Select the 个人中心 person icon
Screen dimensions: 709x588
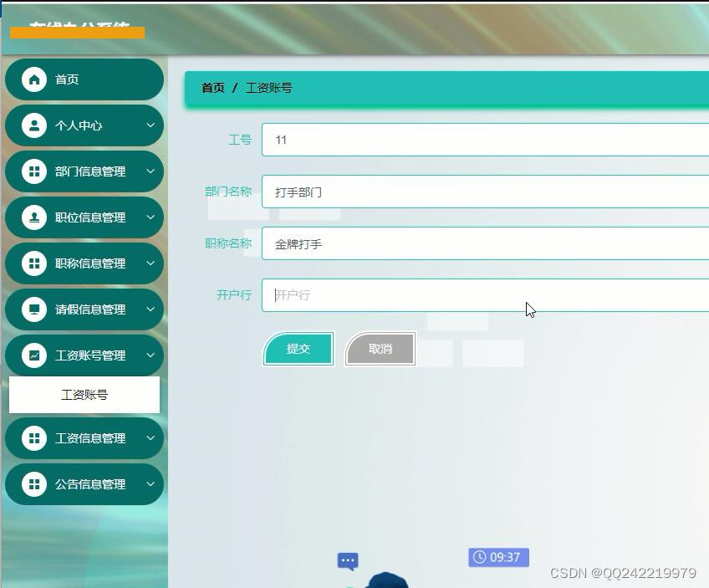click(x=33, y=125)
